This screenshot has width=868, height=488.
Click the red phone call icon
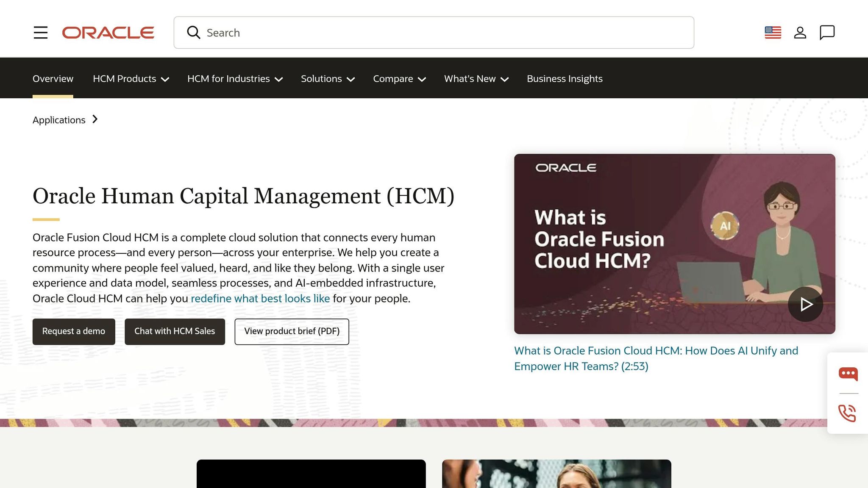847,413
